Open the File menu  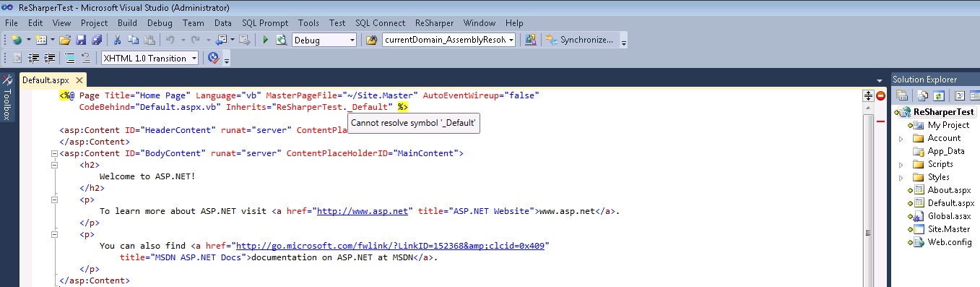12,23
